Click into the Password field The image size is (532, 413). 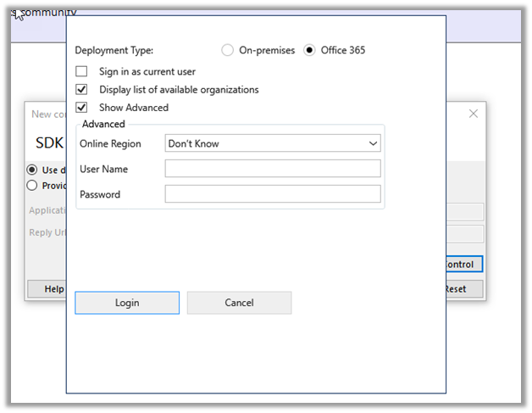272,194
